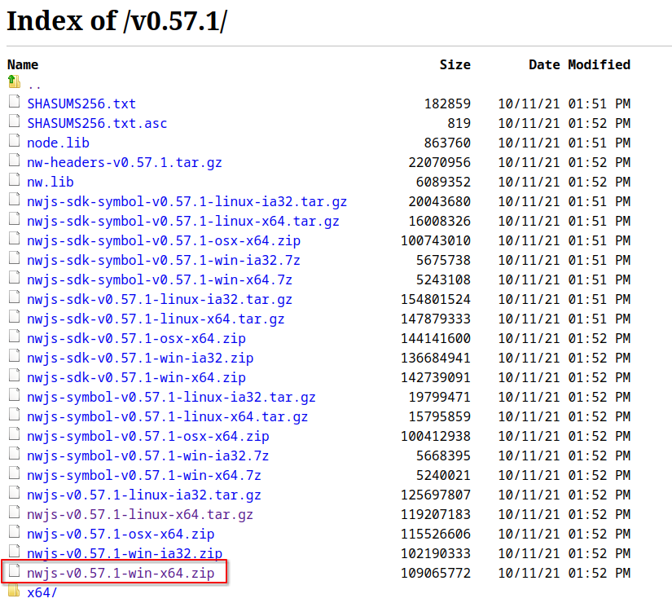
Task: Click the Size column header
Action: (x=455, y=64)
